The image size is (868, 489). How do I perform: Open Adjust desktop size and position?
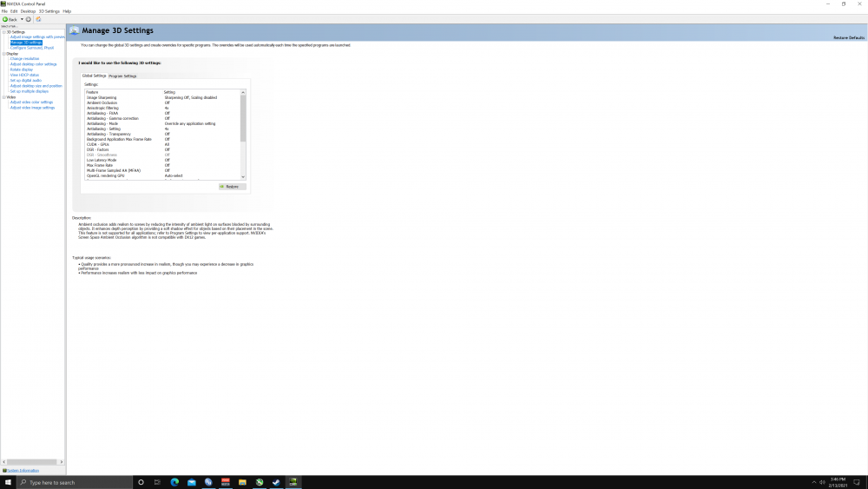tap(36, 86)
